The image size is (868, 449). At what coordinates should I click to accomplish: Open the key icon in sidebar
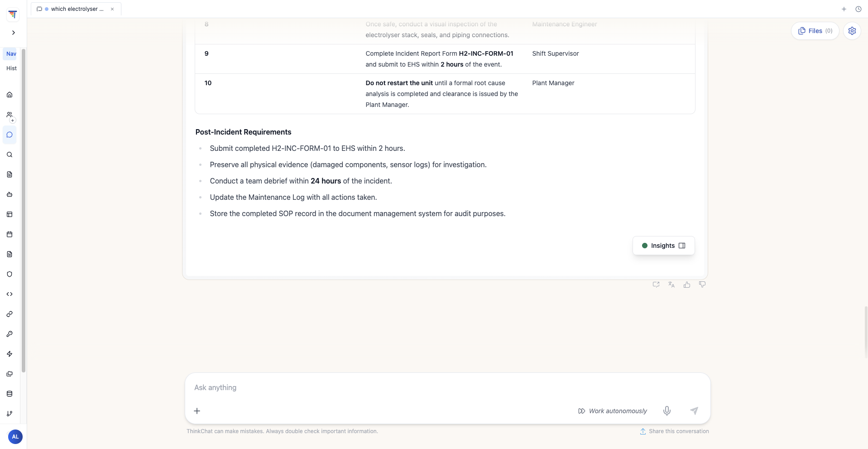[x=10, y=334]
